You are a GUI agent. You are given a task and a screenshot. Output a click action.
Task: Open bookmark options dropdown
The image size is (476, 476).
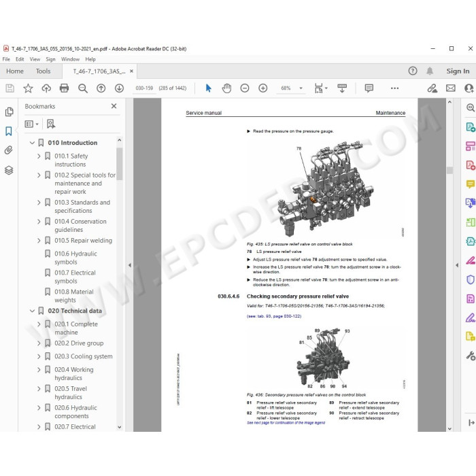tap(31, 124)
